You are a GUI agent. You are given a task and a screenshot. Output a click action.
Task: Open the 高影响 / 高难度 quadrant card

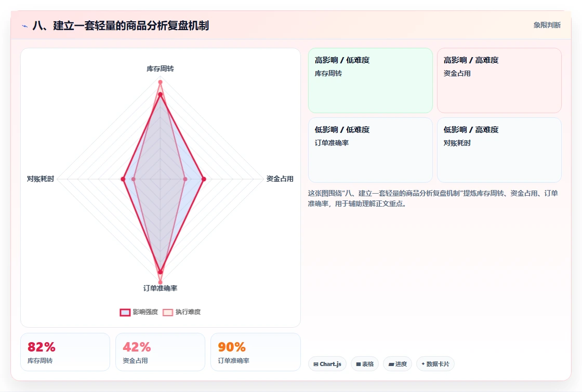pos(499,80)
